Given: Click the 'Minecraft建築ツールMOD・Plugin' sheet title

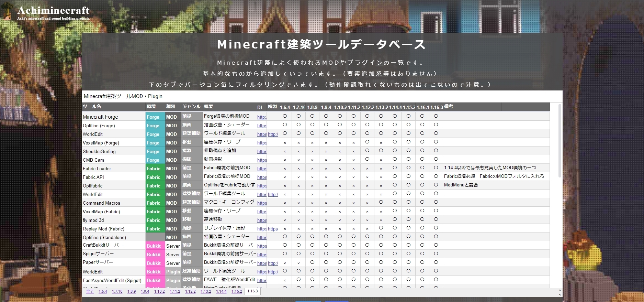Looking at the screenshot, I should (x=123, y=96).
